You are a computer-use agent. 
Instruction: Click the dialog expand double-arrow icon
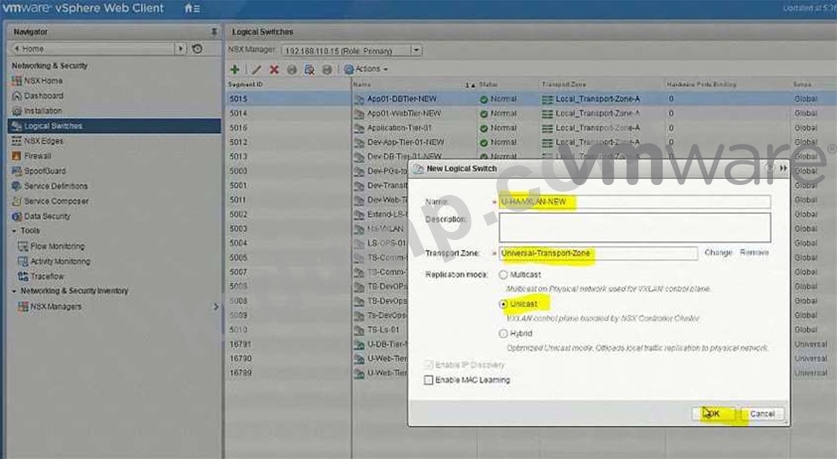(x=783, y=169)
